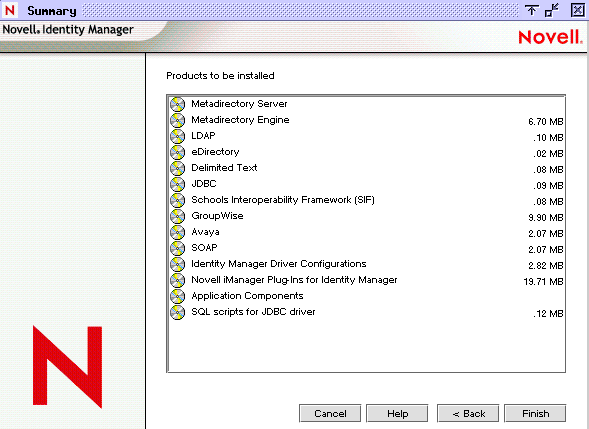This screenshot has height=429, width=589.
Task: Click the .09 MB size value
Action: [x=548, y=186]
